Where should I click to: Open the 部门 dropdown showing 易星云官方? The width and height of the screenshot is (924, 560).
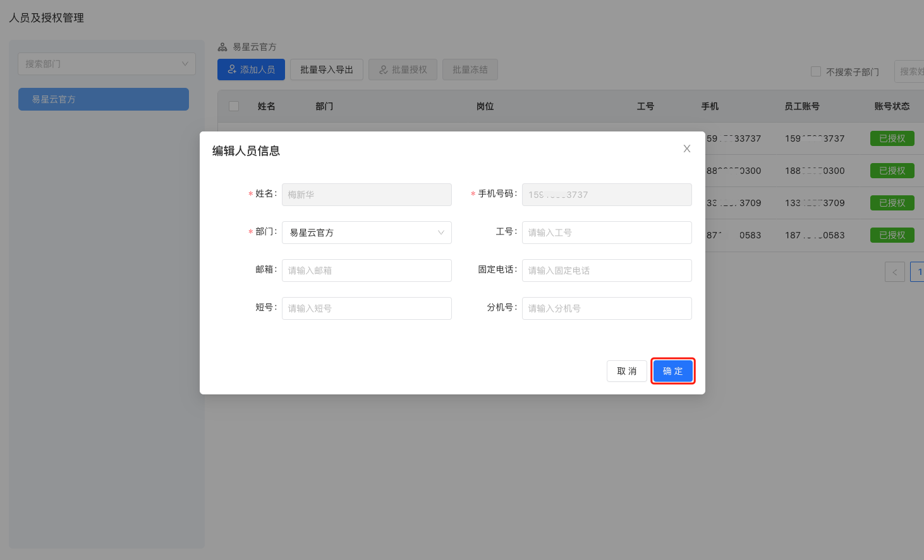click(x=367, y=233)
